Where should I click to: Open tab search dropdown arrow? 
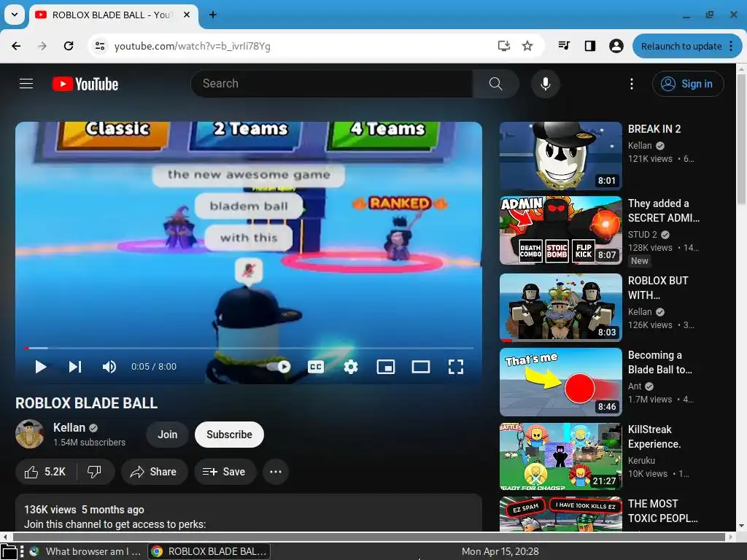coord(15,15)
